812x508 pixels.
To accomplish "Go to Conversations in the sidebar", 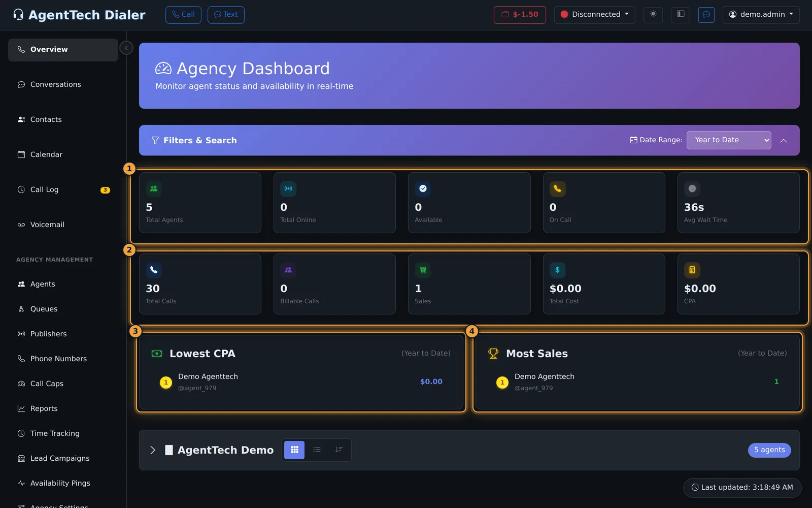I will click(x=63, y=84).
